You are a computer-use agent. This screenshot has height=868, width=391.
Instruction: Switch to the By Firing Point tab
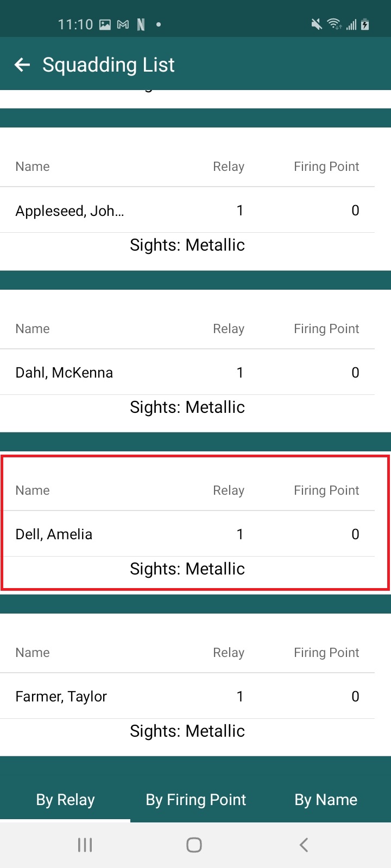tap(195, 799)
